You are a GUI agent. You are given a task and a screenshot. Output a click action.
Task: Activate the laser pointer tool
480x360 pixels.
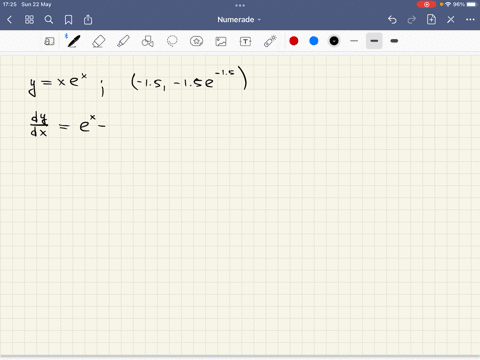[270, 41]
